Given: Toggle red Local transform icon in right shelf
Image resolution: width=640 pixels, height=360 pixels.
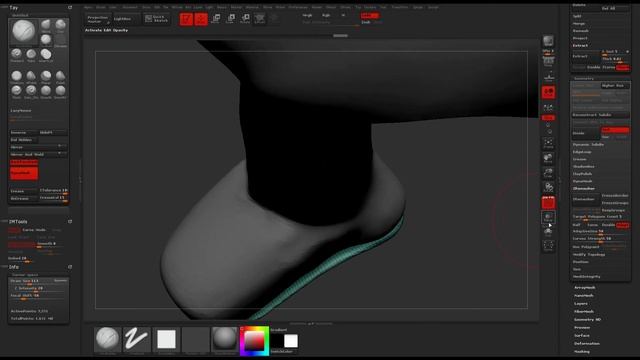Looking at the screenshot, I should coord(548,92).
